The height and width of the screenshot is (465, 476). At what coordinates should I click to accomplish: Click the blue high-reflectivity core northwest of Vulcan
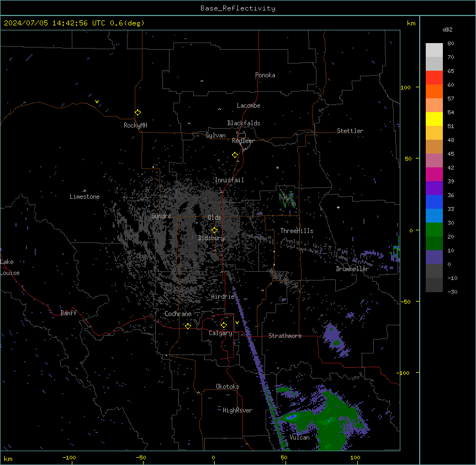pos(292,418)
